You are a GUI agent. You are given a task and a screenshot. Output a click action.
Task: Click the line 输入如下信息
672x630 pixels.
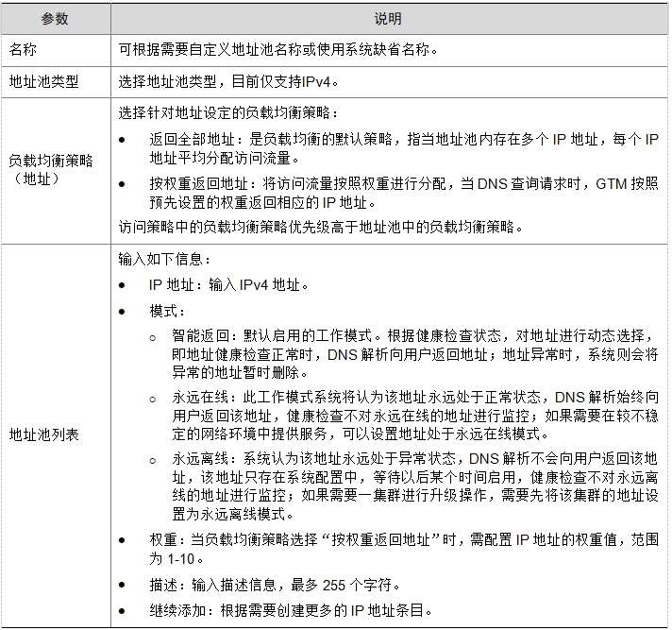pos(164,259)
